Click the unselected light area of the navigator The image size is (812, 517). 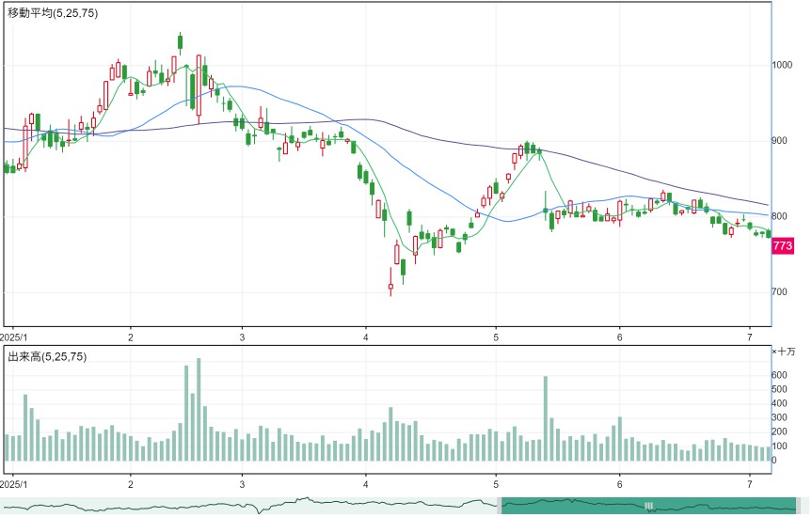(x=248, y=506)
